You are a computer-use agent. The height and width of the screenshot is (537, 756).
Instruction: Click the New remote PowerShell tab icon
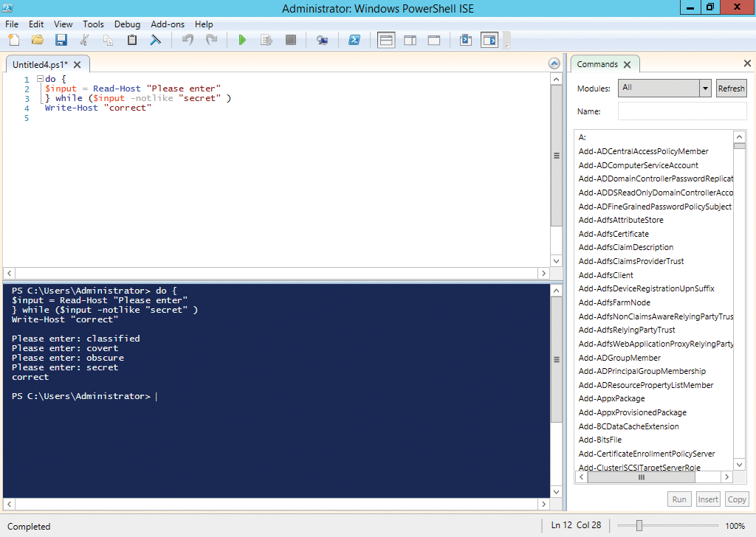click(x=323, y=40)
